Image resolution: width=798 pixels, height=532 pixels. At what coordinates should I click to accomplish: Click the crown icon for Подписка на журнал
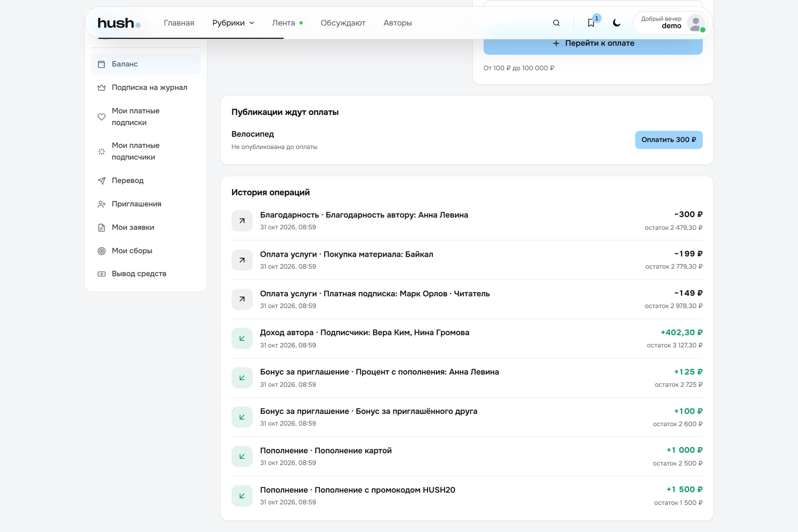click(x=102, y=88)
